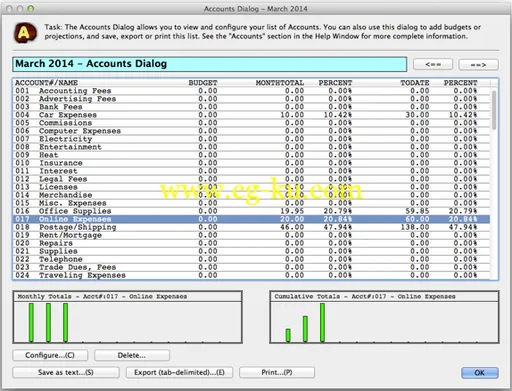Viewport: 512px width, 391px height.
Task: Select row 018 Postage/Shipping
Action: pos(252,227)
